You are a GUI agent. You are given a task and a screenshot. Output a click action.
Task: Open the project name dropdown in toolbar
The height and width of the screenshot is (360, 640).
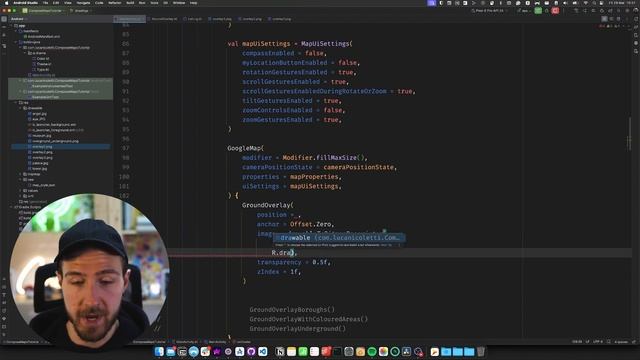pyautogui.click(x=43, y=11)
